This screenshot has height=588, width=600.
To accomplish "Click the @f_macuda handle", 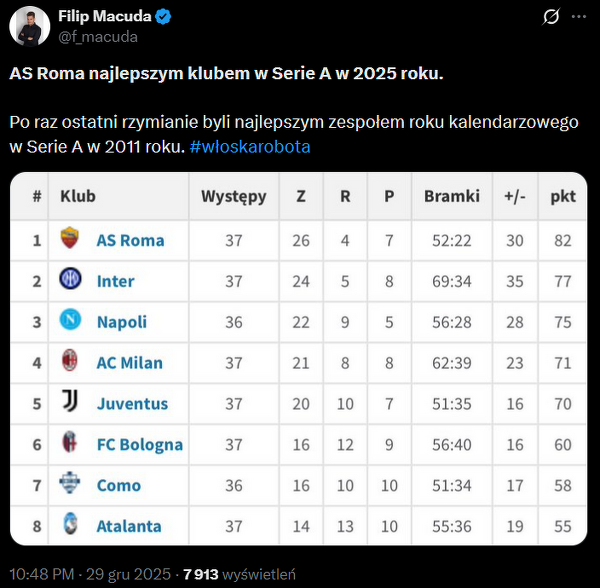I will (96, 37).
